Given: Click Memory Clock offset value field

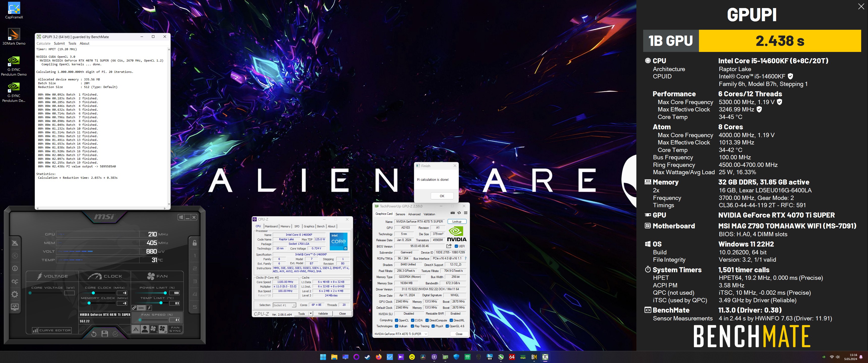Looking at the screenshot, I should point(122,304).
